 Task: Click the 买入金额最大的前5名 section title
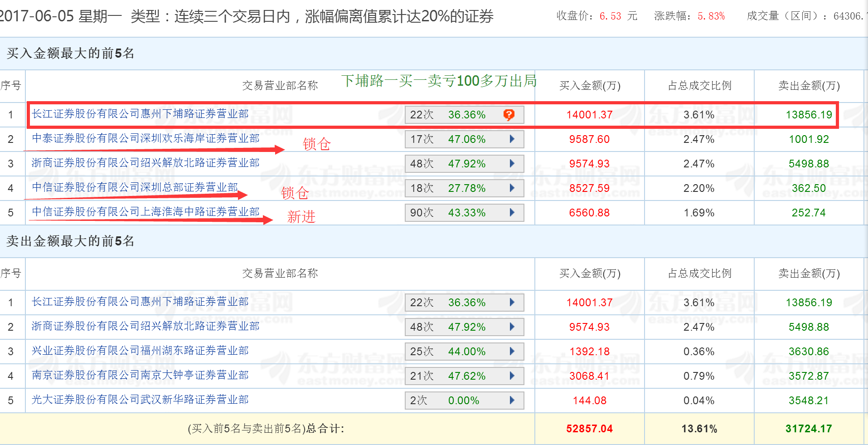point(70,54)
